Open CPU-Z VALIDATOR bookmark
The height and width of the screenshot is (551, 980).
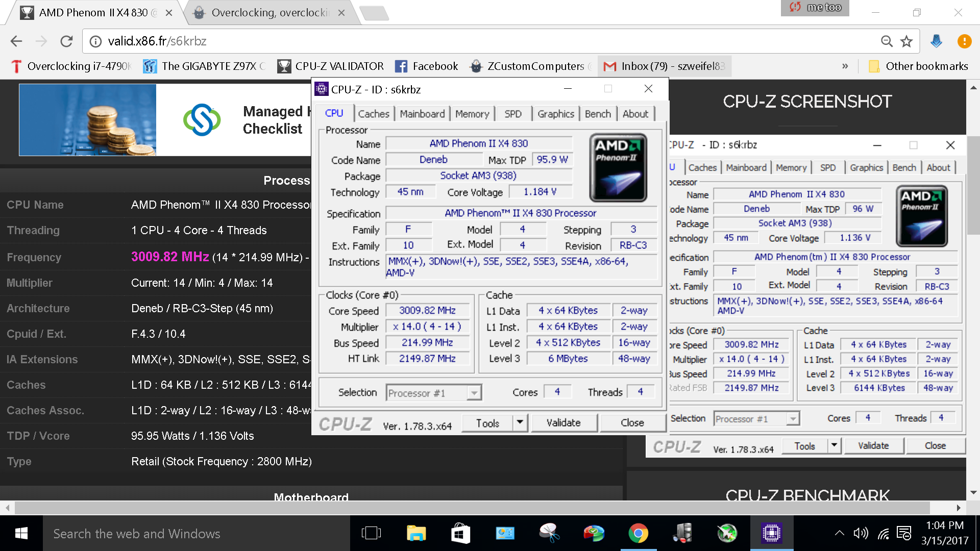330,66
